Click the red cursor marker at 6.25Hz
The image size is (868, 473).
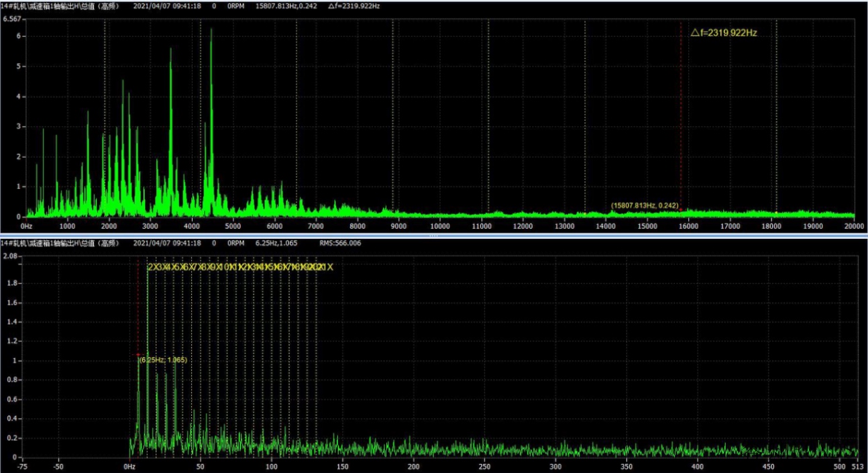138,354
